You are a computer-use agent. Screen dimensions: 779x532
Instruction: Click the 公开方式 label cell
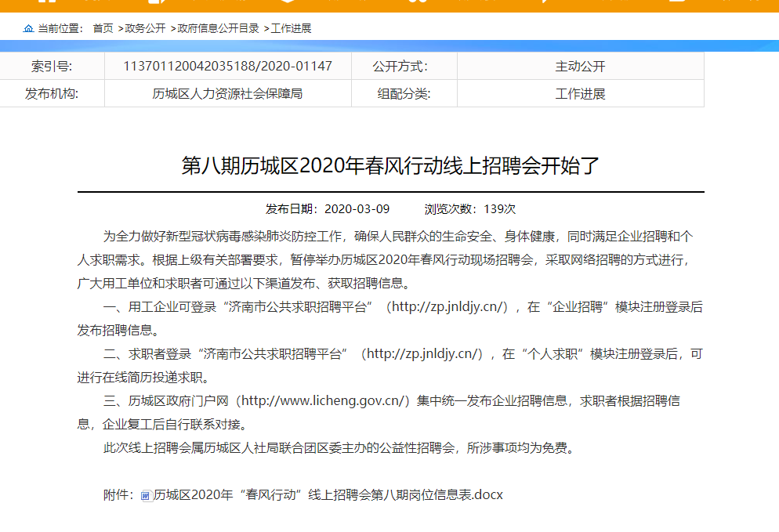[x=403, y=67]
